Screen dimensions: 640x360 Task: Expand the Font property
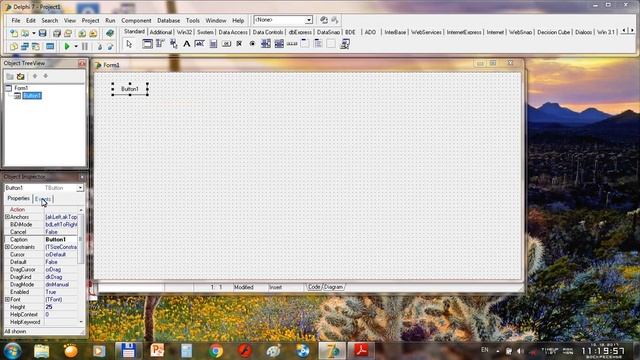click(7, 300)
